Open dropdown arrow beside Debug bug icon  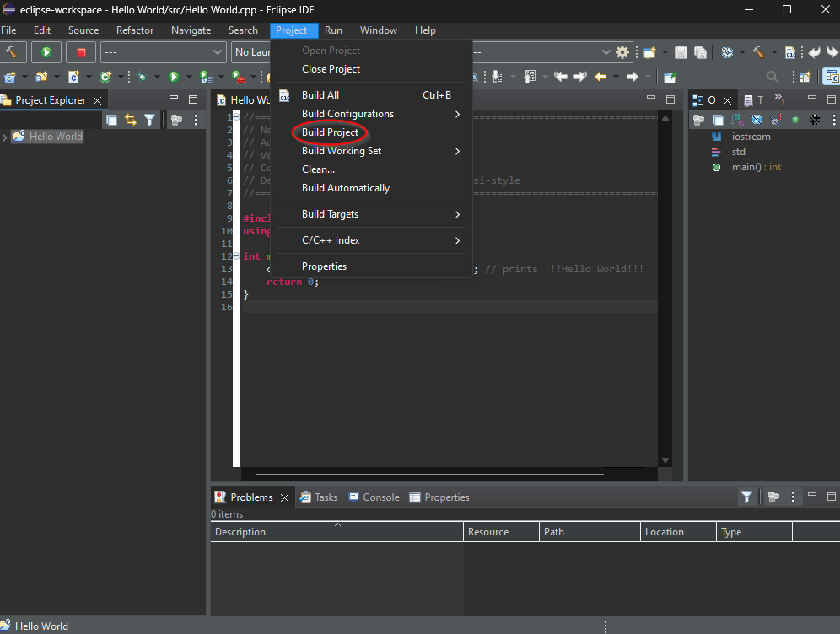point(157,77)
